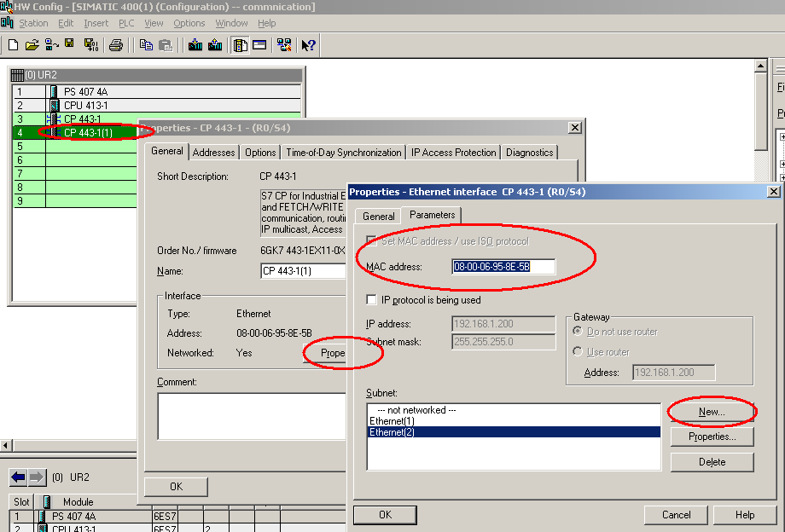Screen dimensions: 785x532
Task: Click the New station toolbar icon
Action: (x=13, y=45)
